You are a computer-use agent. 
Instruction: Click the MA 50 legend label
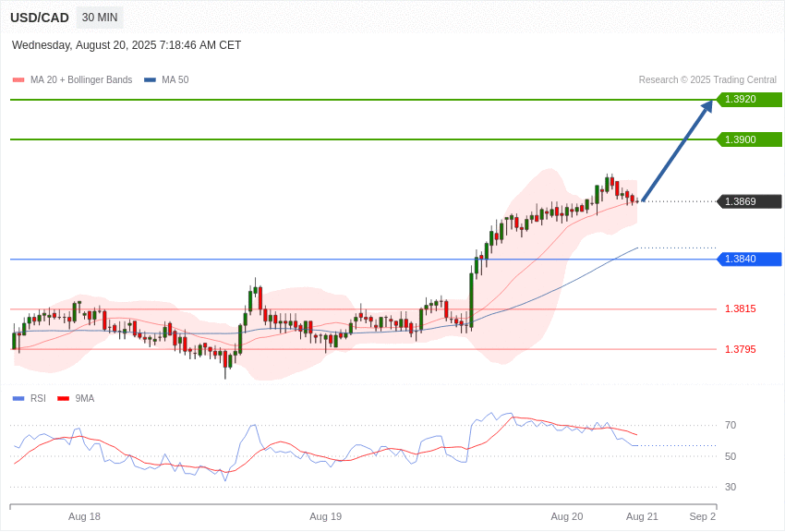pyautogui.click(x=175, y=79)
